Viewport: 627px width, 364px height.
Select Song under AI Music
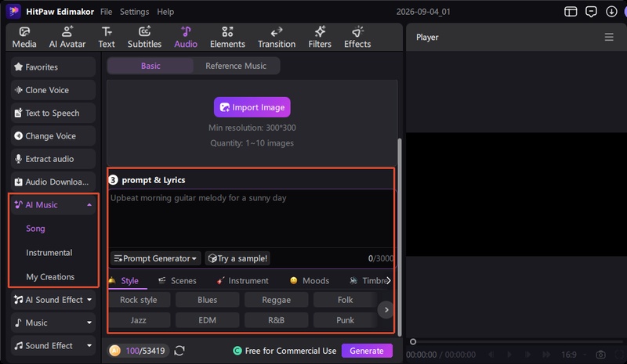[x=35, y=229]
